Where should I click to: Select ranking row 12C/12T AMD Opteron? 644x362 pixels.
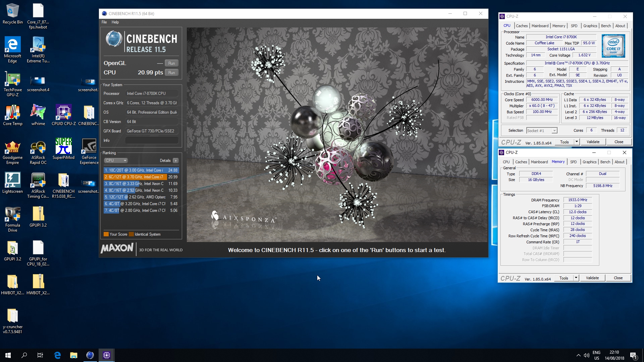pyautogui.click(x=141, y=197)
